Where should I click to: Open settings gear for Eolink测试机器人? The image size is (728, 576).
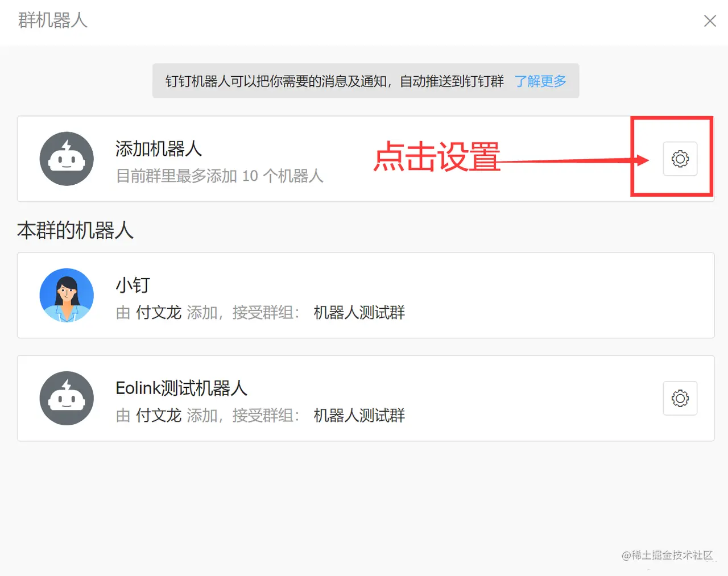[680, 398]
